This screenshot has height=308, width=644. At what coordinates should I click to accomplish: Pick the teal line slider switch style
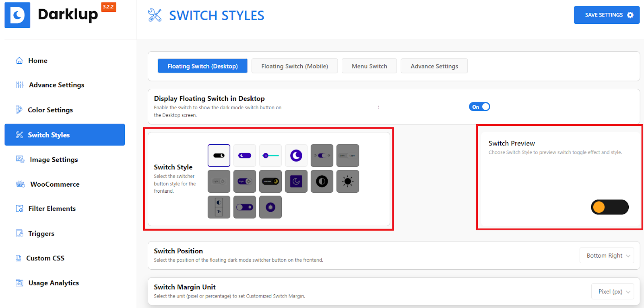tap(270, 156)
